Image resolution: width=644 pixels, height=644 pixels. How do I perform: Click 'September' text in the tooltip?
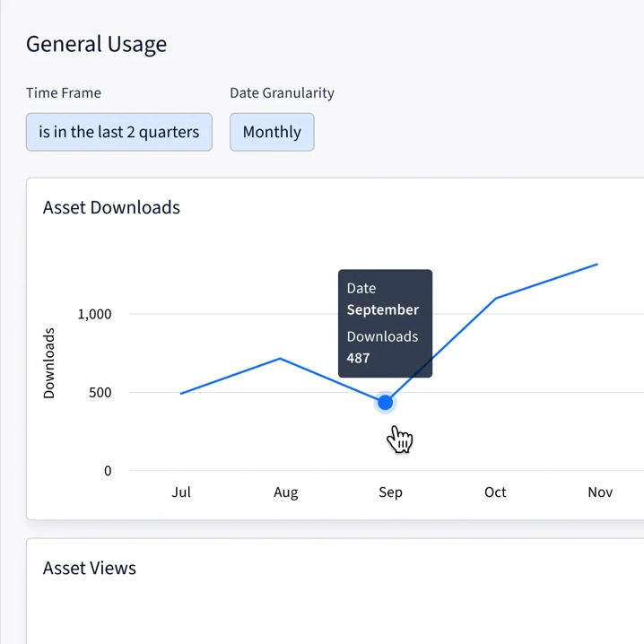coord(383,309)
